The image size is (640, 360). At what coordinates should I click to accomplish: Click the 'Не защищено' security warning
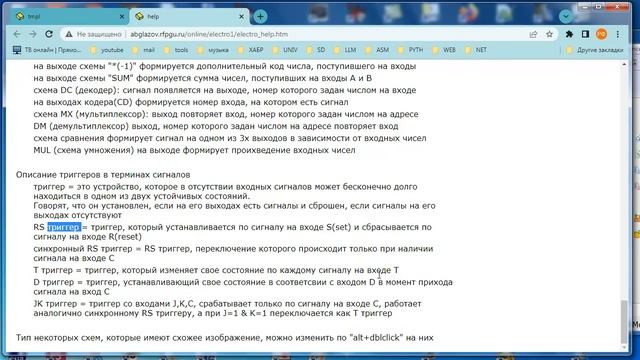pyautogui.click(x=93, y=34)
